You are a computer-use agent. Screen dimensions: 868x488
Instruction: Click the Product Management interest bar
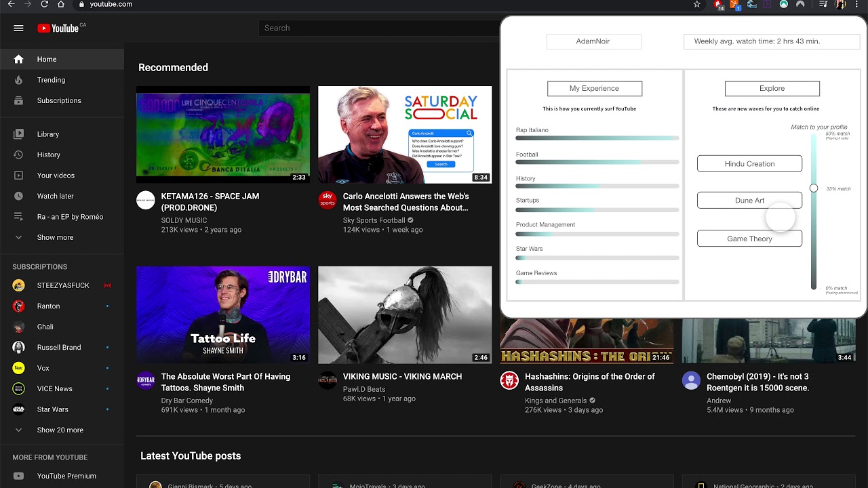(597, 235)
